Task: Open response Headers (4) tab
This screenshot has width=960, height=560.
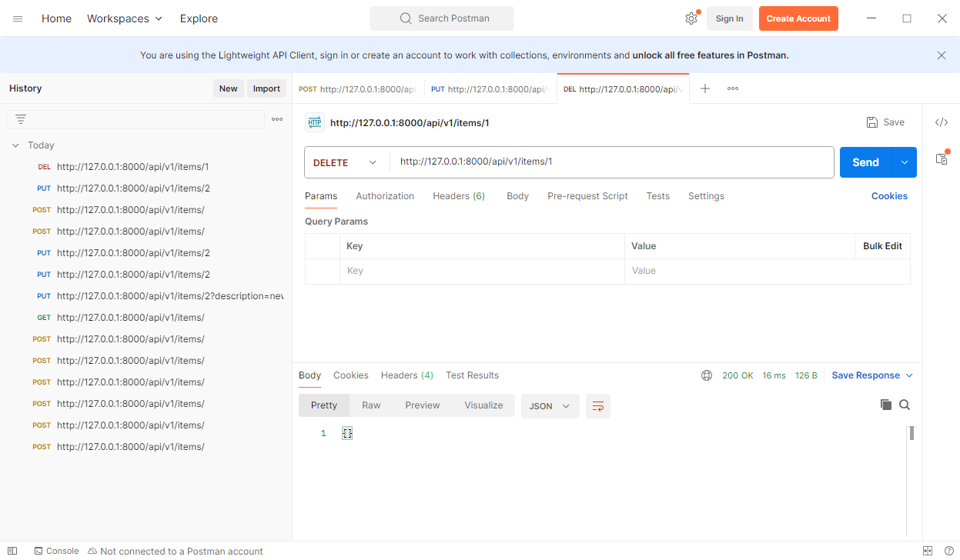Action: pyautogui.click(x=407, y=375)
